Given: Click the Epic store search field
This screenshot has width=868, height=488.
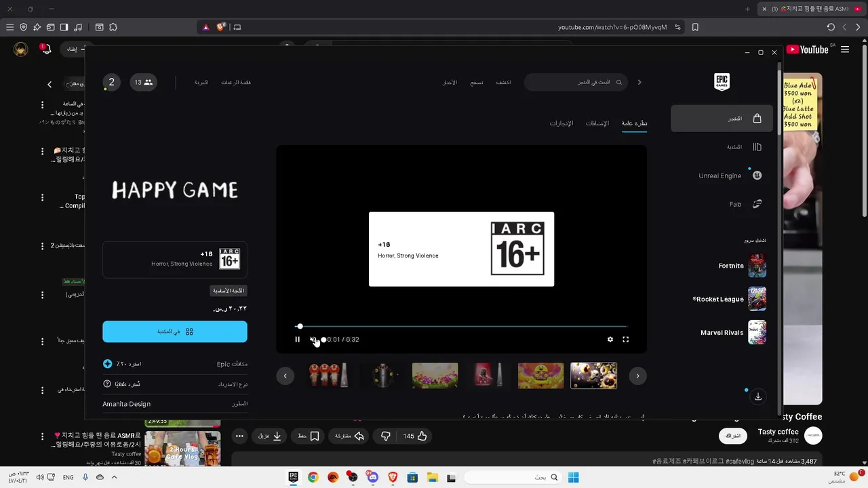Looking at the screenshot, I should (x=576, y=82).
